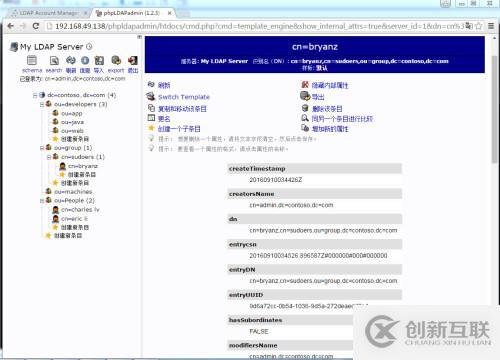Click the Switch Template icon
This screenshot has width=500, height=360.
[151, 96]
